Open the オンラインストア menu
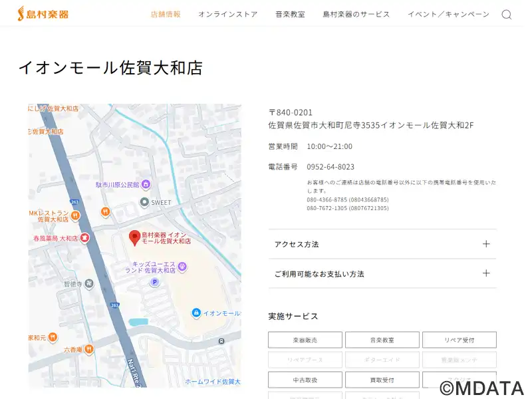 coord(227,14)
